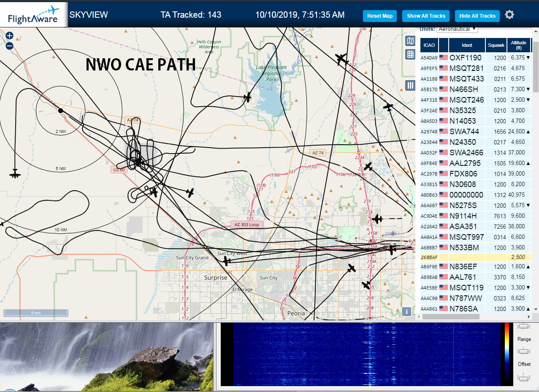Select the ASA351 aircraft row

pyautogui.click(x=476, y=226)
